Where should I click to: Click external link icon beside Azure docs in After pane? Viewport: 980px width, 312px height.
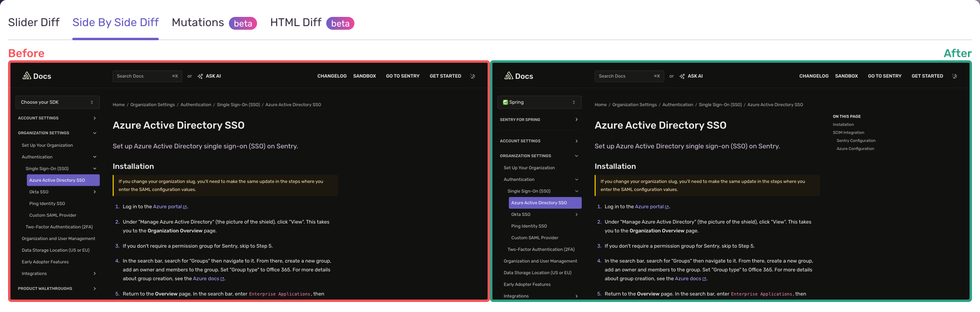pyautogui.click(x=704, y=279)
